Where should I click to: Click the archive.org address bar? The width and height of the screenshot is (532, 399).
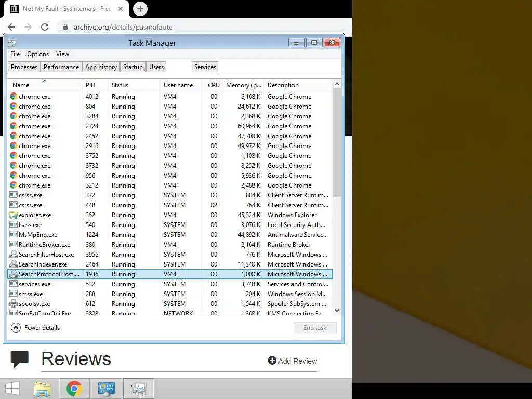coord(204,27)
